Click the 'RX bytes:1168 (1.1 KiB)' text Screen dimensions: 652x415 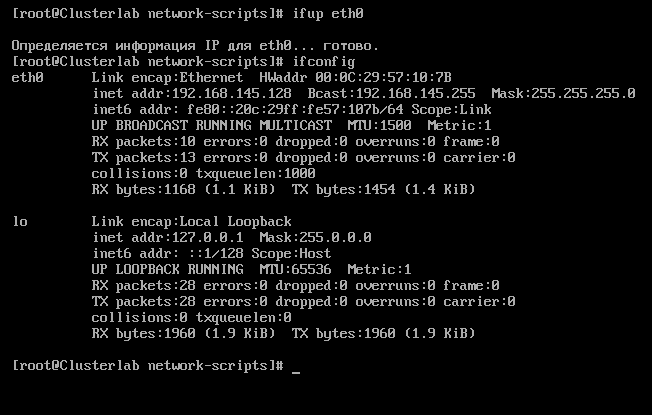click(x=183, y=190)
